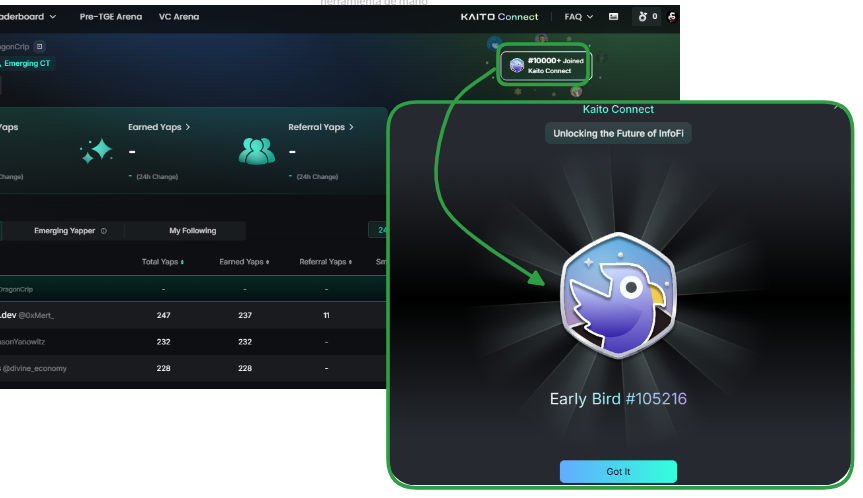Image resolution: width=863 pixels, height=498 pixels.
Task: Click Total Yaps 232 in second row
Action: 163,342
